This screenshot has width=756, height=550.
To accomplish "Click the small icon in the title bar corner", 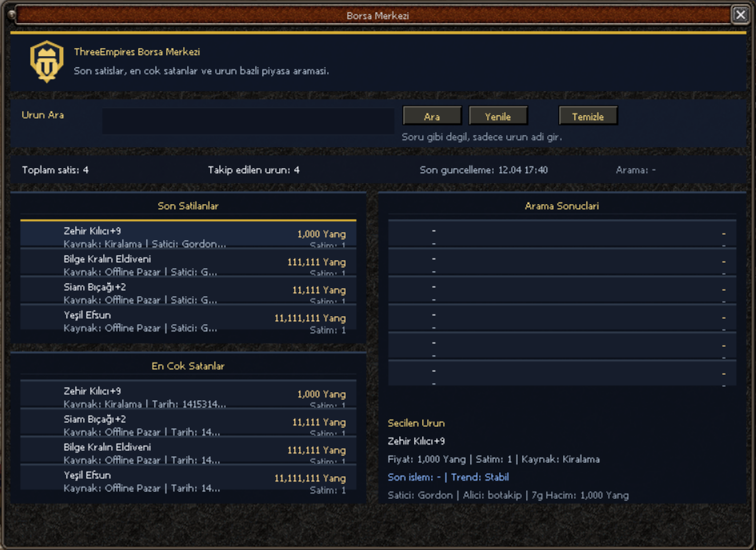I will tap(12, 14).
